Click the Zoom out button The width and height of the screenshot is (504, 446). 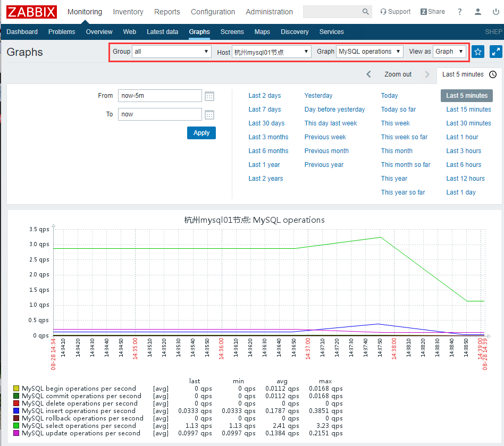[398, 74]
